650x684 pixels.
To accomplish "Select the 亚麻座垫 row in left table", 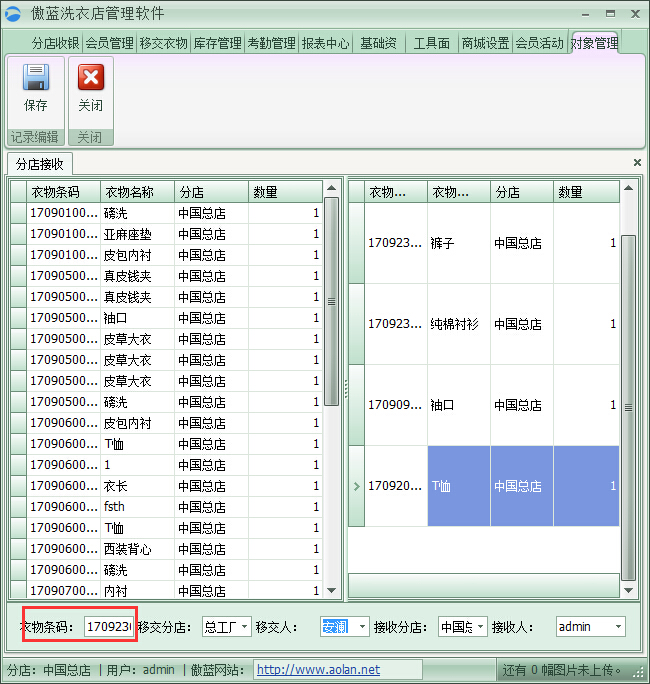I will 166,234.
